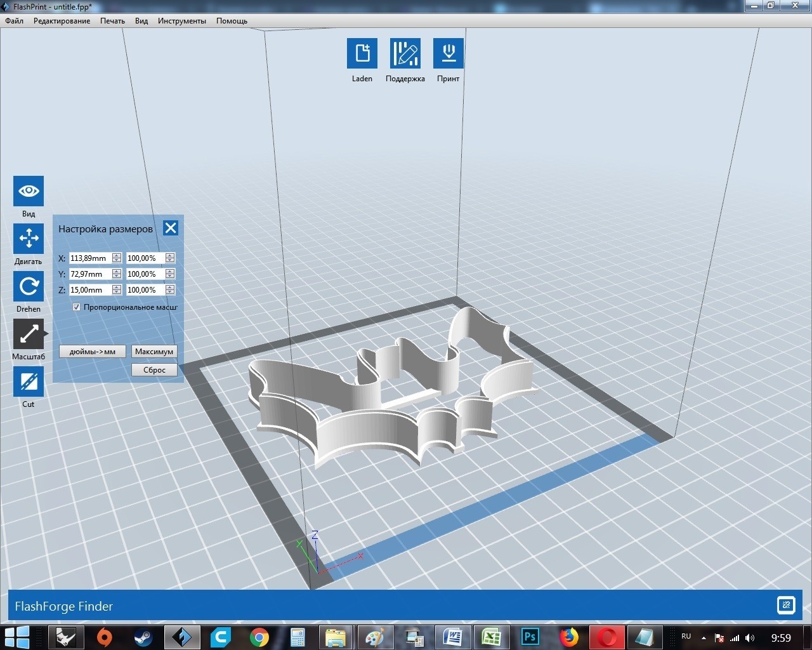812x650 pixels.
Task: Open the Инструменты menu
Action: point(182,21)
